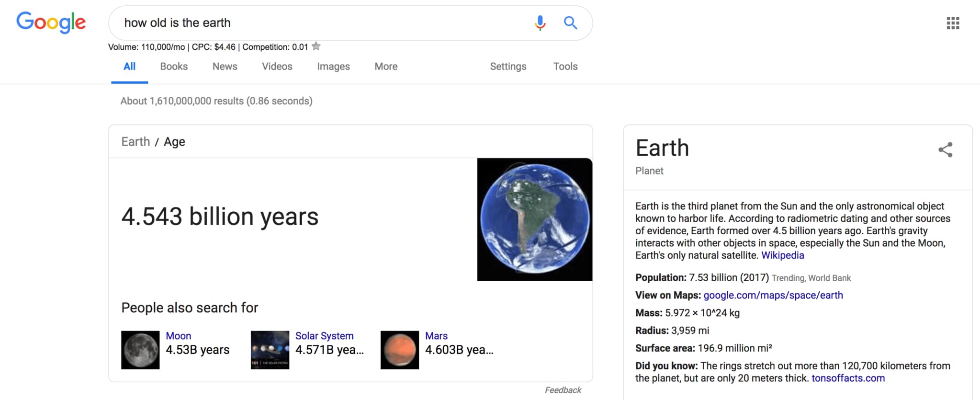Share the Earth knowledge panel
The width and height of the screenshot is (980, 400).
point(946,150)
